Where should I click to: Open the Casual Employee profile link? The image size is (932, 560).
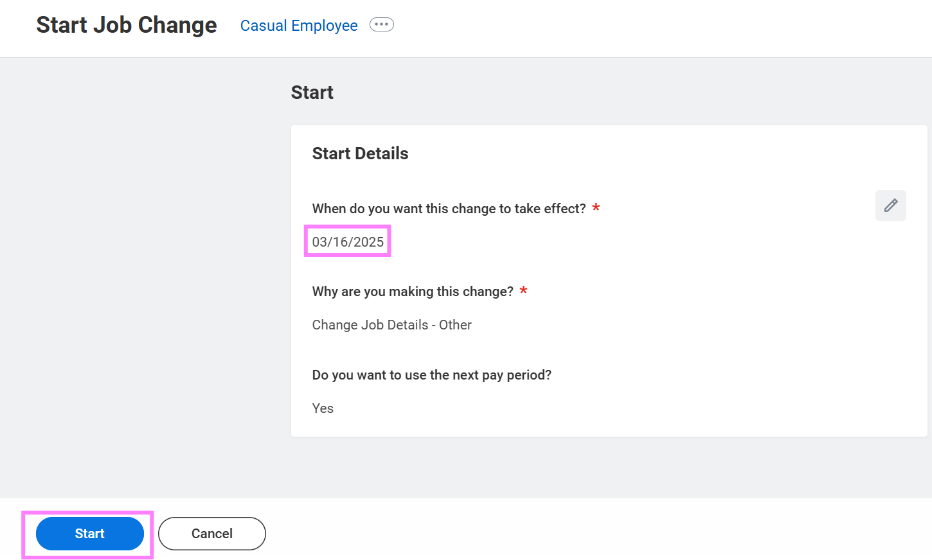pyautogui.click(x=299, y=25)
